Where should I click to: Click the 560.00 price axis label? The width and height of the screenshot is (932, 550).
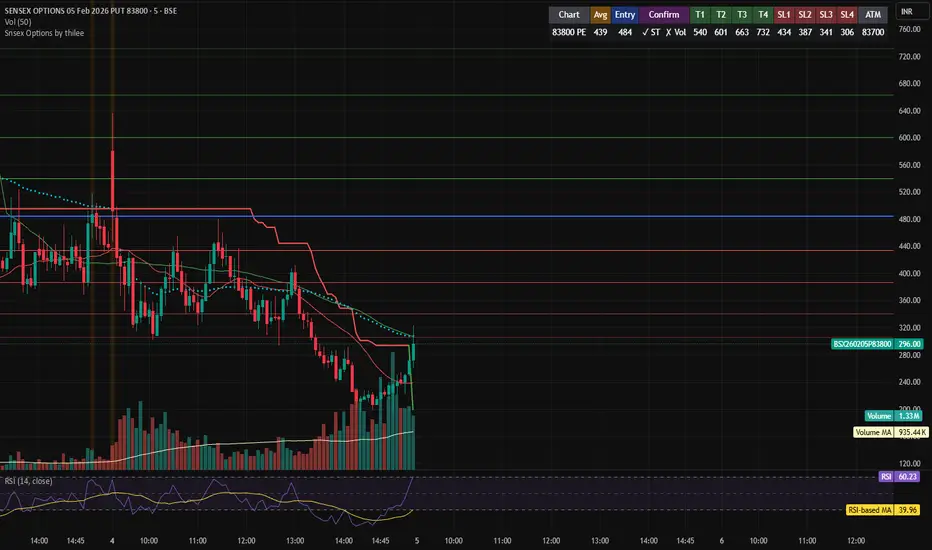click(x=909, y=165)
